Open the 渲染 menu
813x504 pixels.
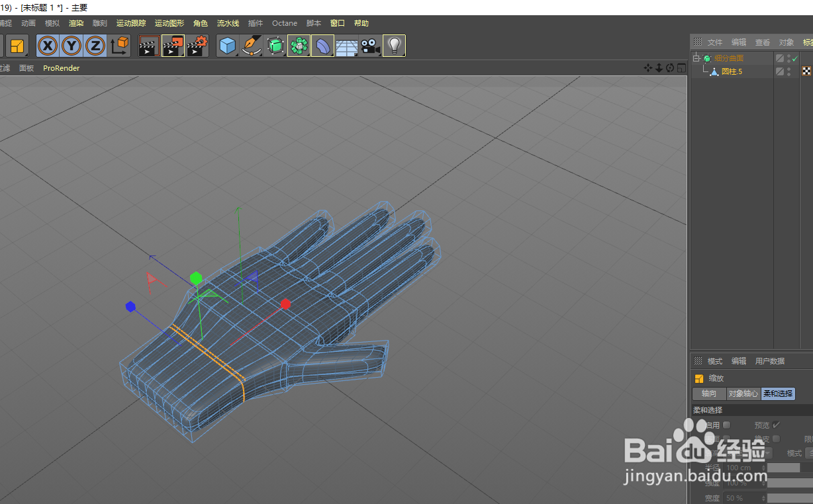[76, 23]
